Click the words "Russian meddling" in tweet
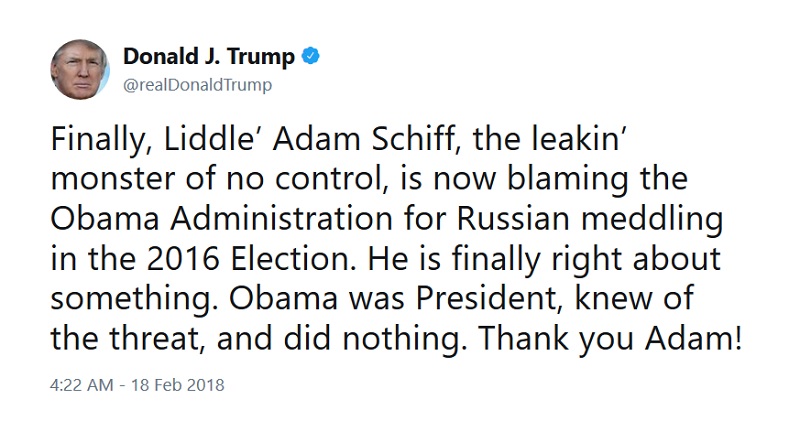This screenshot has width=800, height=421. pos(589,218)
